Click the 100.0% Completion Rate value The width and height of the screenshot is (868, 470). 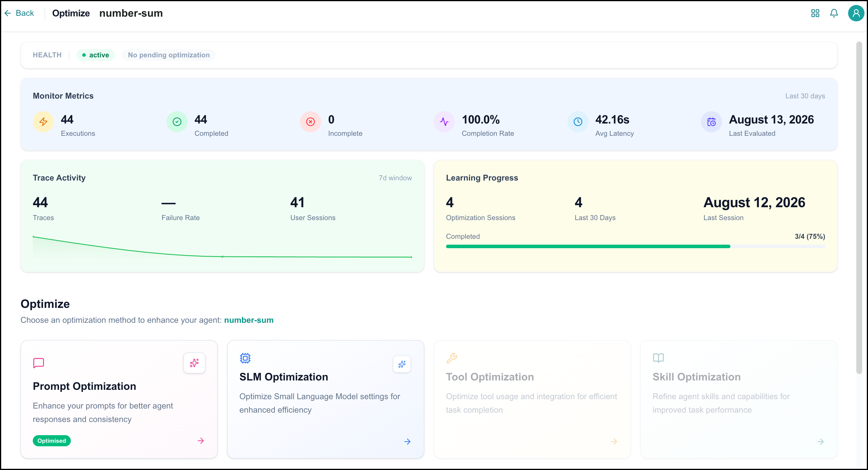[481, 120]
